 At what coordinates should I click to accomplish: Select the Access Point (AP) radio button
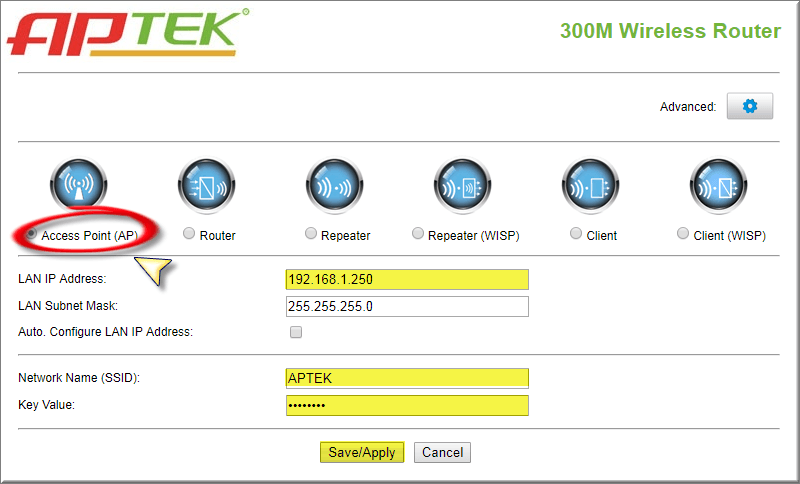[x=33, y=234]
